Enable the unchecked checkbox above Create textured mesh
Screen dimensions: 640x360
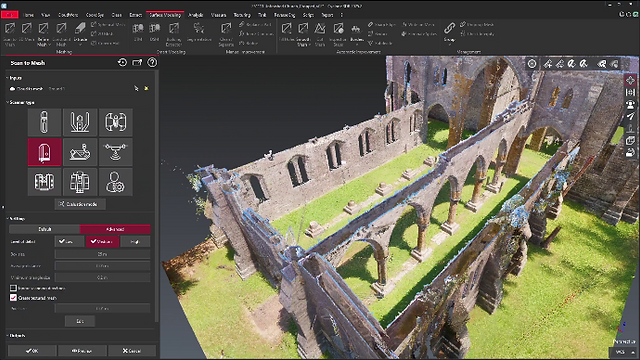13,288
